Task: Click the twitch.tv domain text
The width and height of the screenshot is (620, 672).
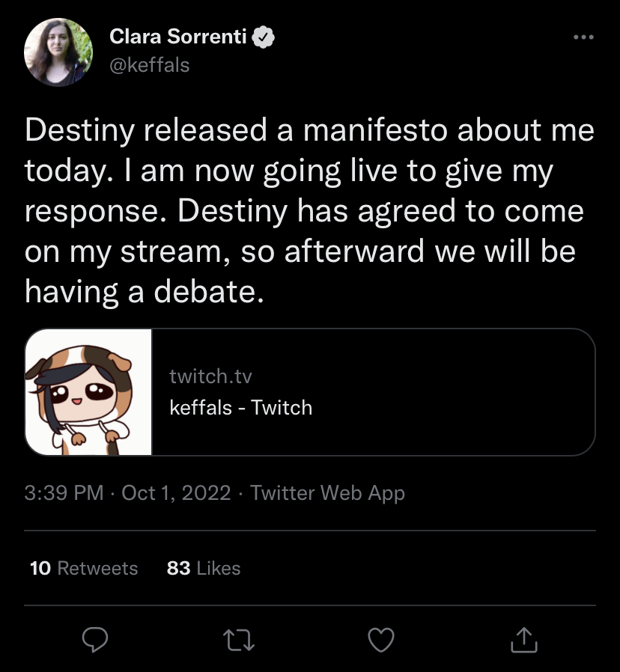Action: (x=210, y=376)
